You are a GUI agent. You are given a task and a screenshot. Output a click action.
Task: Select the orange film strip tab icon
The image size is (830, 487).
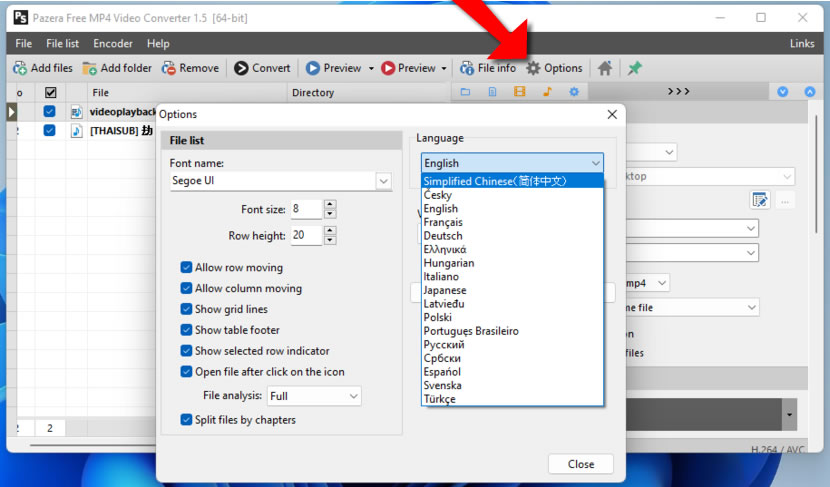[520, 92]
